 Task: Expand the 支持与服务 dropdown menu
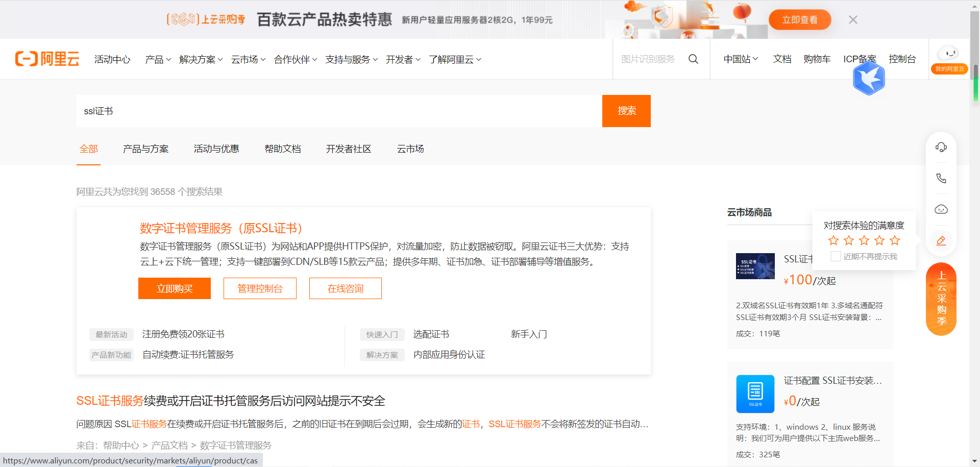pos(352,60)
